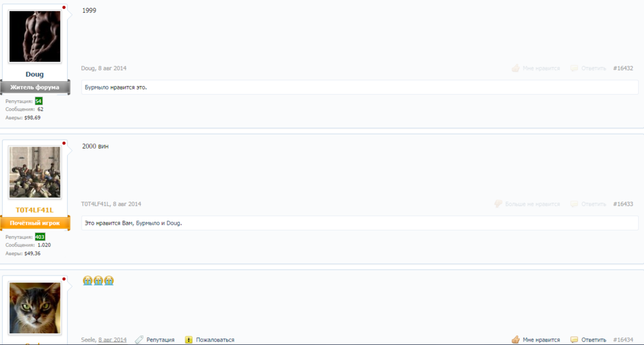This screenshot has height=345, width=644.
Task: Open Doug's avatar profile picture
Action: (x=35, y=36)
